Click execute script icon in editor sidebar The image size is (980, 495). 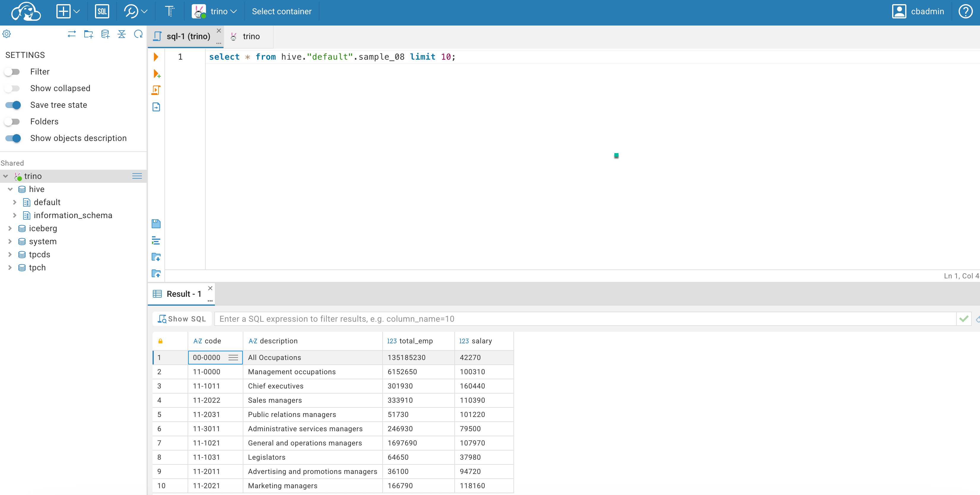pyautogui.click(x=156, y=90)
